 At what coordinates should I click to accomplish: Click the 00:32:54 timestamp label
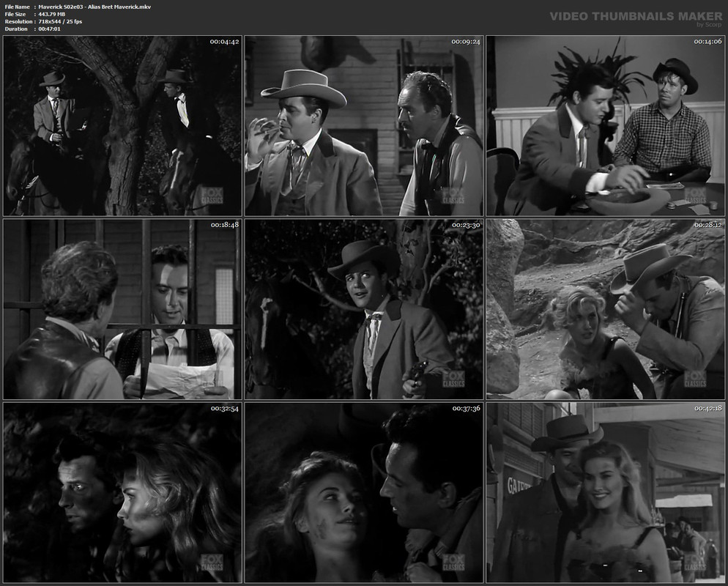(225, 408)
